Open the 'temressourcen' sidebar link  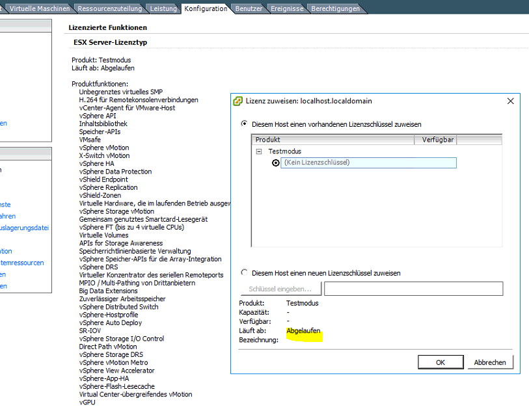tap(22, 263)
